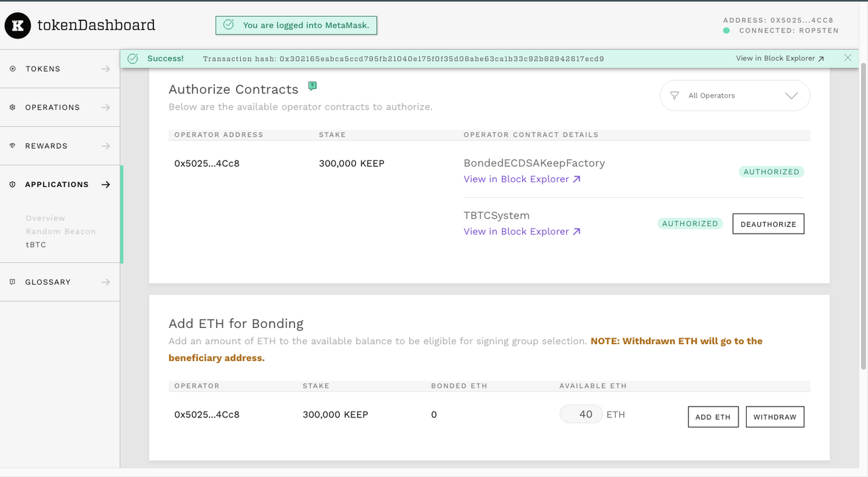Open the Rewards menu

60,146
